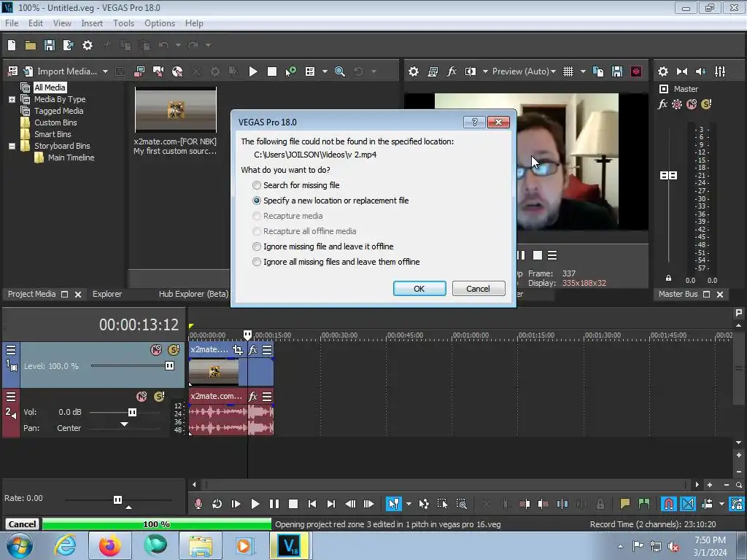Click Dim Output speaker icon
Screen dimensions: 747x560
[x=701, y=71]
